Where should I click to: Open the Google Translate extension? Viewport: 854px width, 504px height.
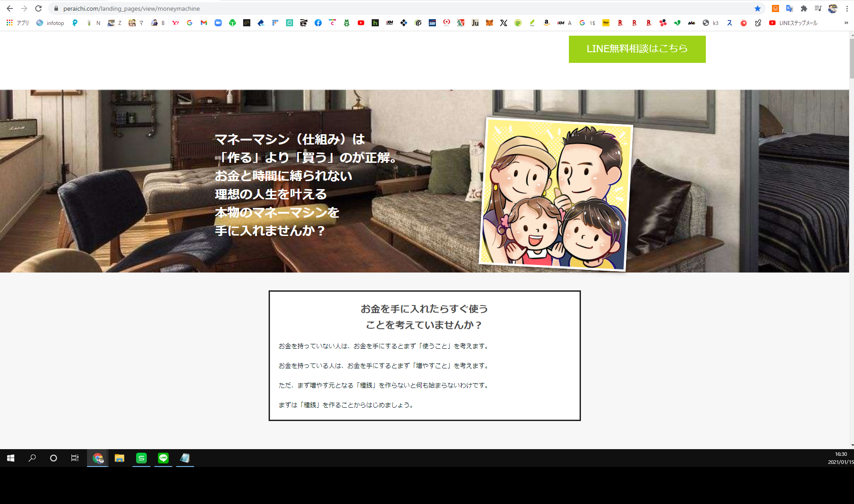click(x=789, y=8)
